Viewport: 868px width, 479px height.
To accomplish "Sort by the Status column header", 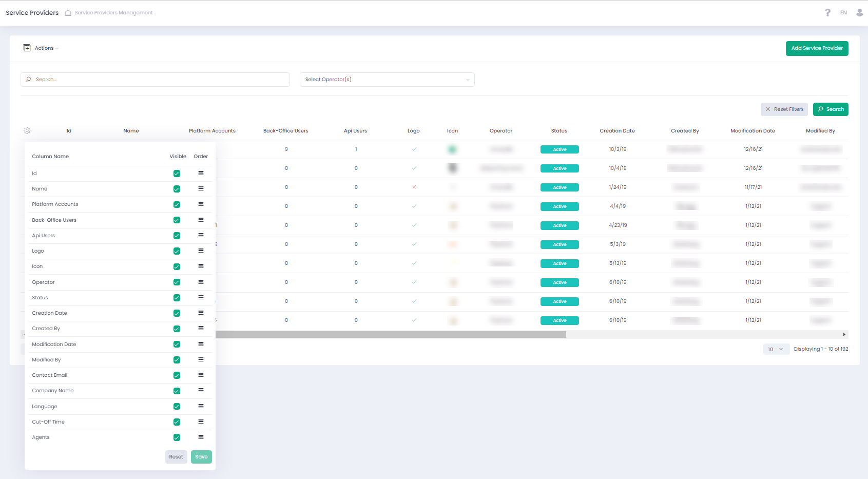I will point(559,131).
